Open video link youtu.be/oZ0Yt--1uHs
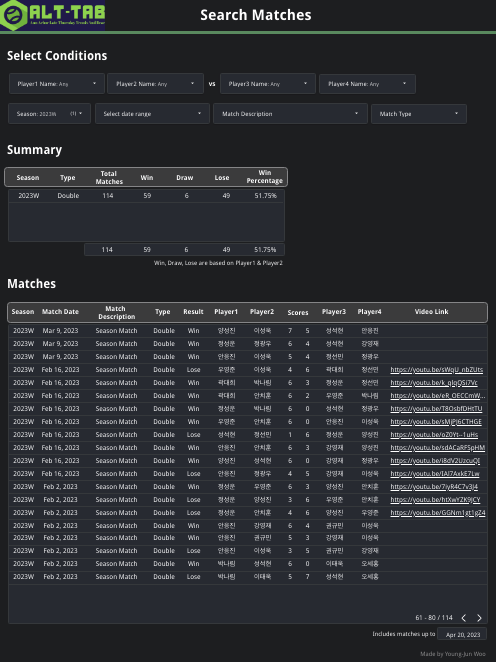This screenshot has height=662, width=496. (434, 435)
